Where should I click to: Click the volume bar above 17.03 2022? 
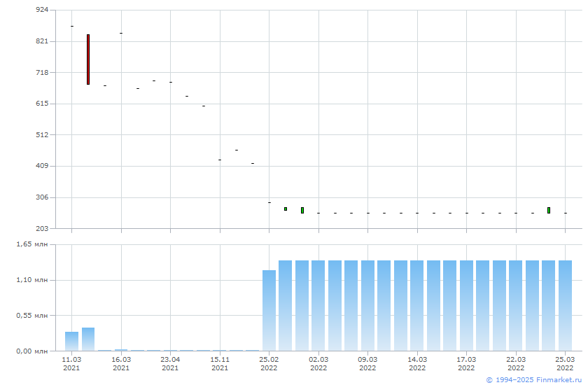click(x=466, y=305)
